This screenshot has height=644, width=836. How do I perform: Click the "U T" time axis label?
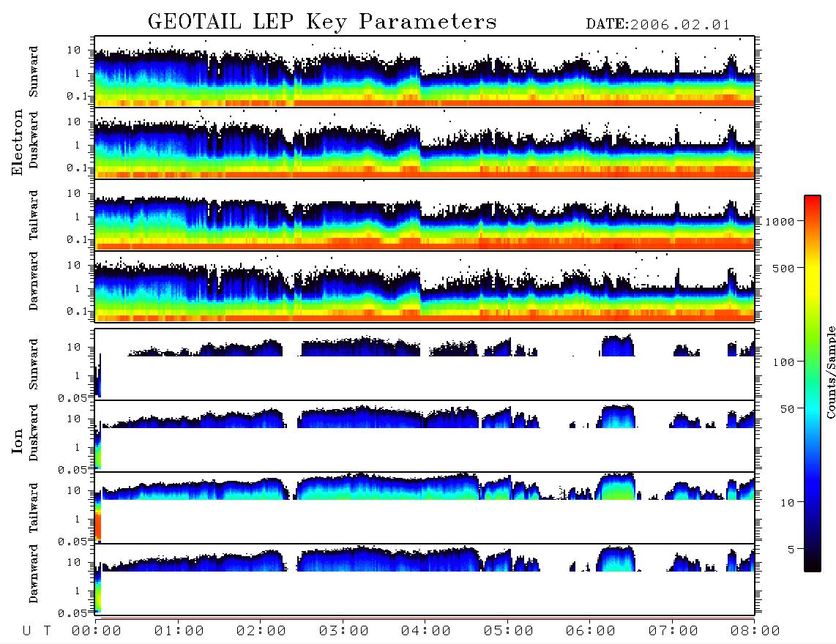(x=37, y=632)
